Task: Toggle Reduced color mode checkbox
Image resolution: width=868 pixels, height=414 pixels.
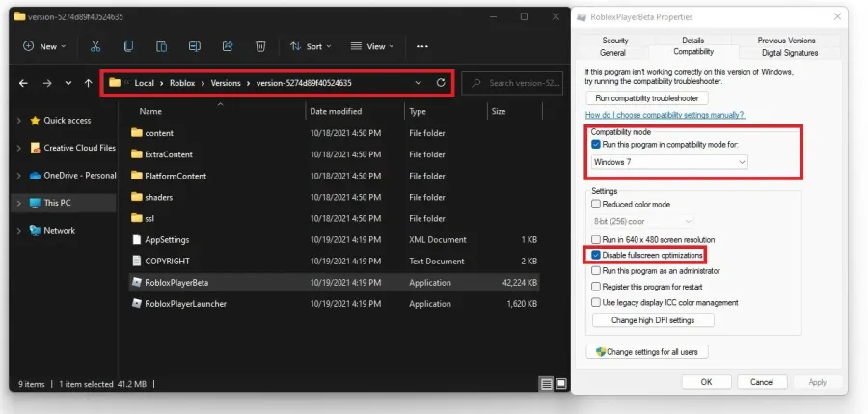Action: (596, 204)
